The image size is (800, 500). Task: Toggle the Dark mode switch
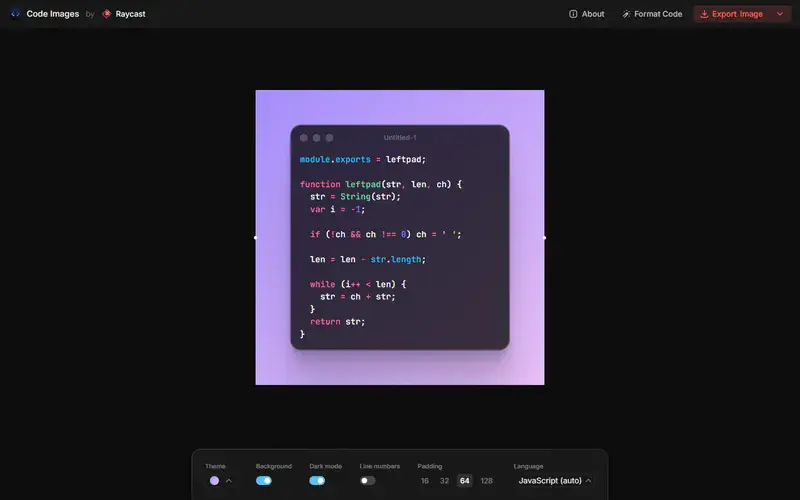(x=317, y=481)
